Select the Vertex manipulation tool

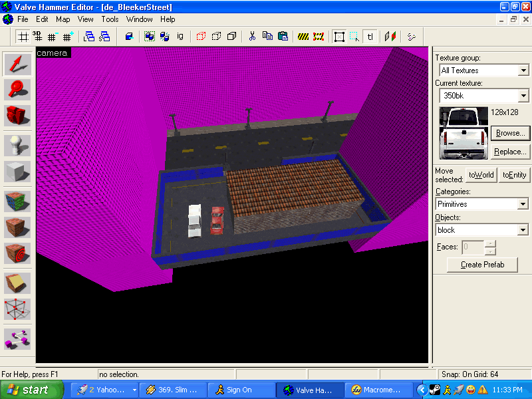pyautogui.click(x=17, y=309)
